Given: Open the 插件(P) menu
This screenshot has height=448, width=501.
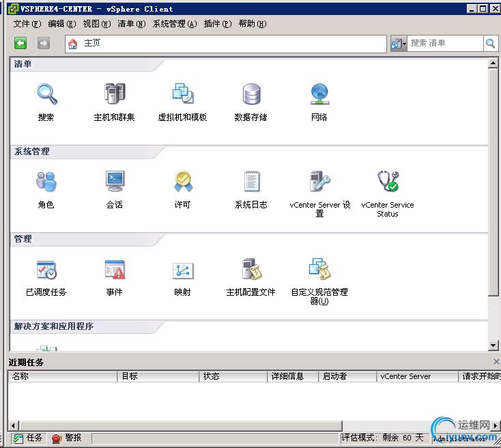Looking at the screenshot, I should (x=218, y=24).
